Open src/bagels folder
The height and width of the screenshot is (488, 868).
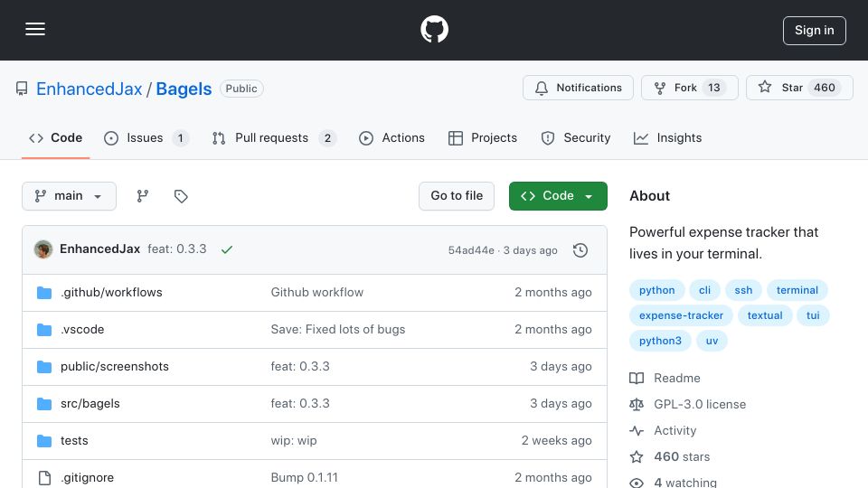point(90,403)
